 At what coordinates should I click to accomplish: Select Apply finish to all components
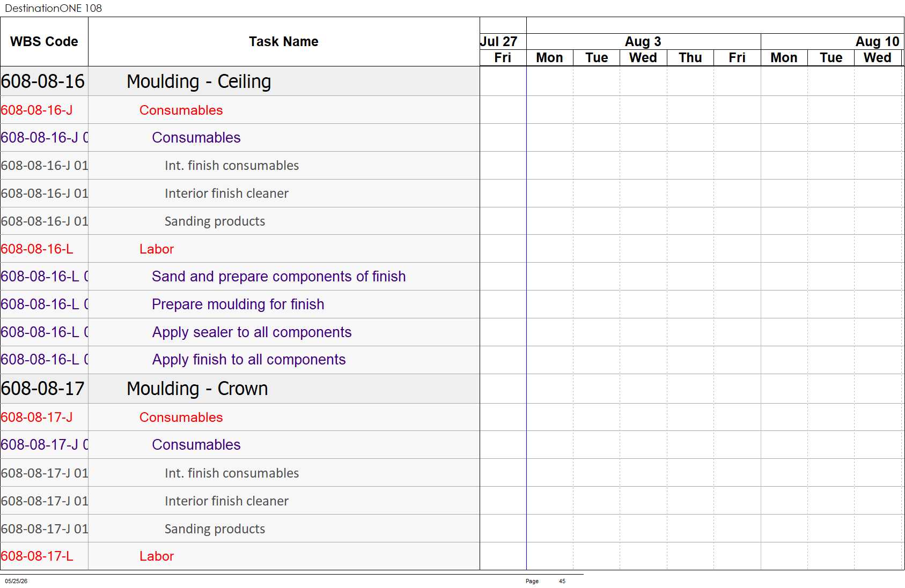pyautogui.click(x=249, y=360)
